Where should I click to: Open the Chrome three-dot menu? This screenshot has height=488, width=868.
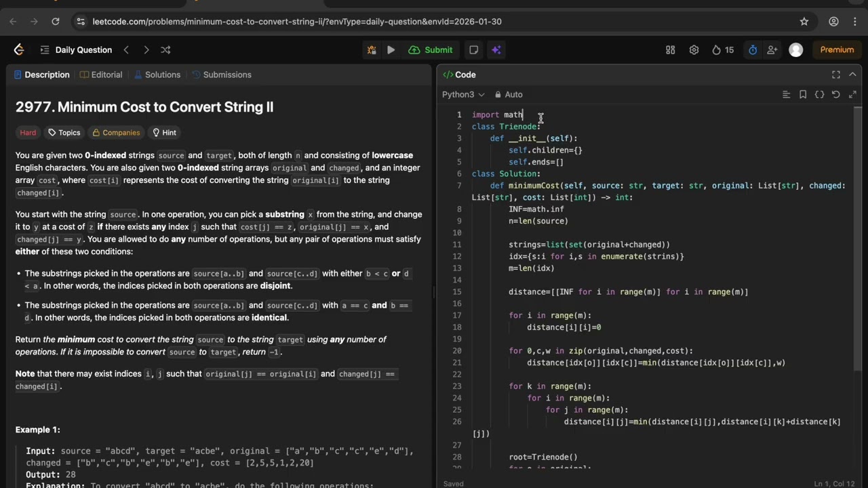pos(856,21)
